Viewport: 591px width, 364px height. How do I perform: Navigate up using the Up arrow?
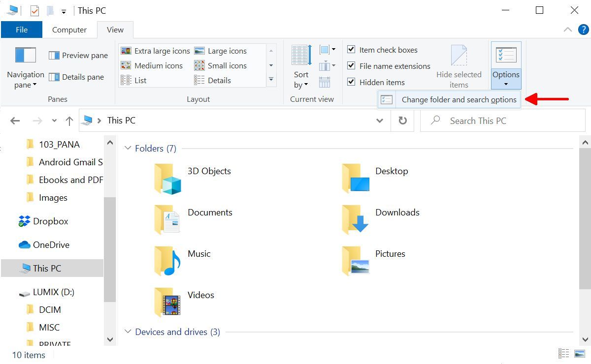pos(69,120)
